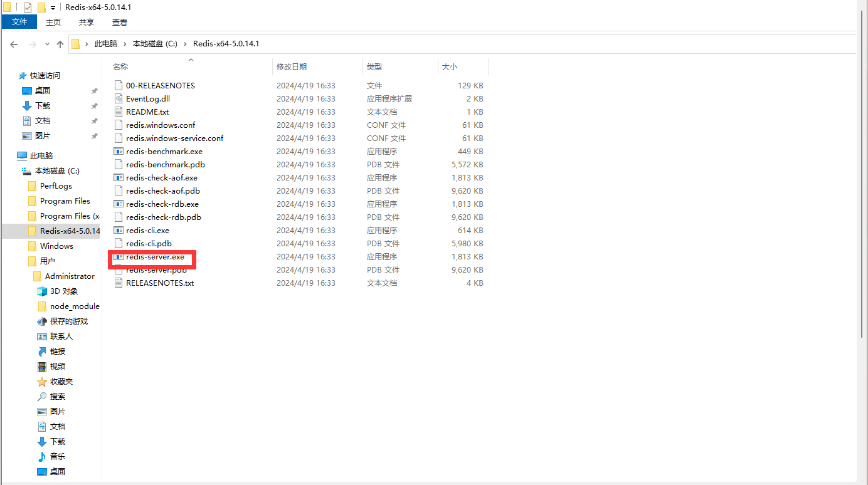The width and height of the screenshot is (868, 485).
Task: Select the redis-cli.exe file icon
Action: (x=119, y=231)
